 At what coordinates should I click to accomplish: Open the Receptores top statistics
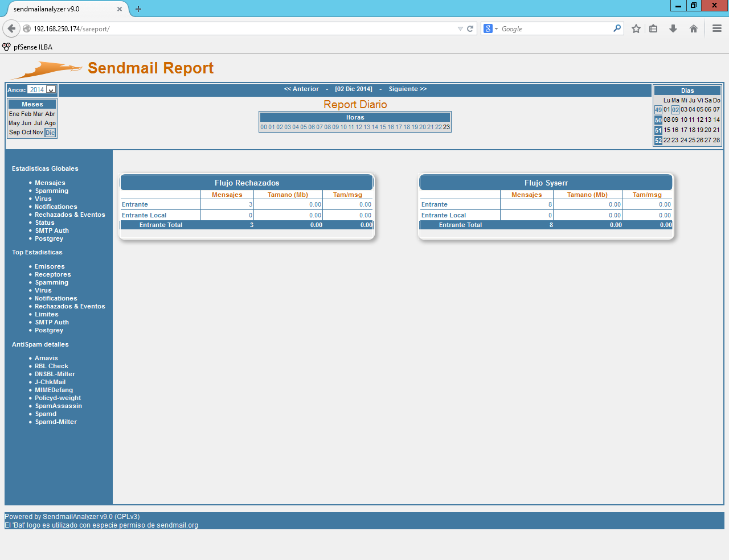pos(53,274)
